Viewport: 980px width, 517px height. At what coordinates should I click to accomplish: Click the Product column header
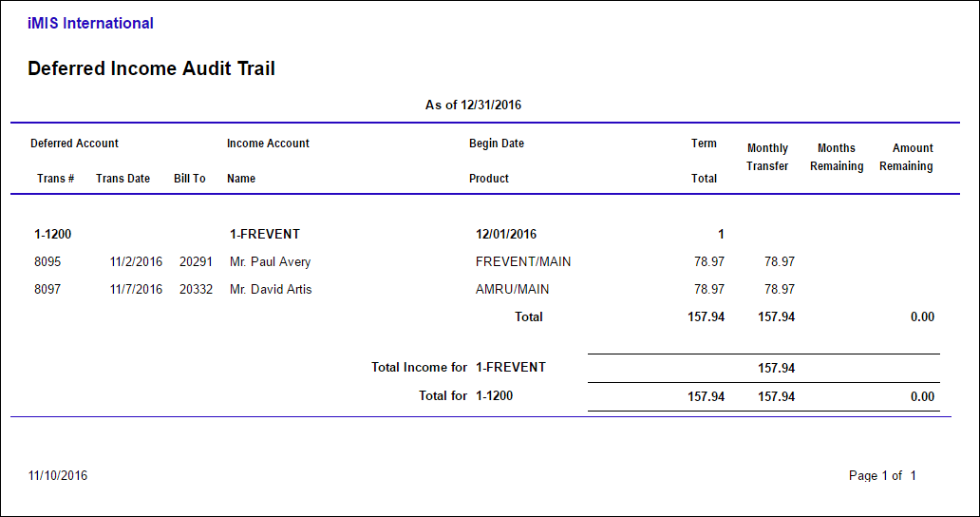point(489,178)
